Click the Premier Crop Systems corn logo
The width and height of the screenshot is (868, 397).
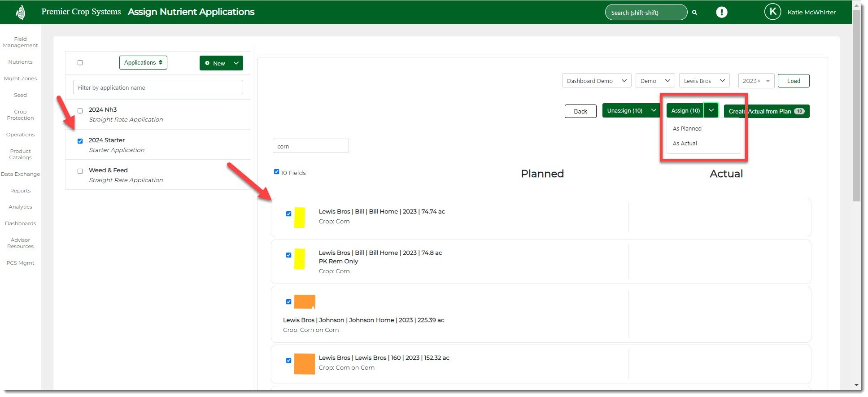pyautogui.click(x=20, y=12)
